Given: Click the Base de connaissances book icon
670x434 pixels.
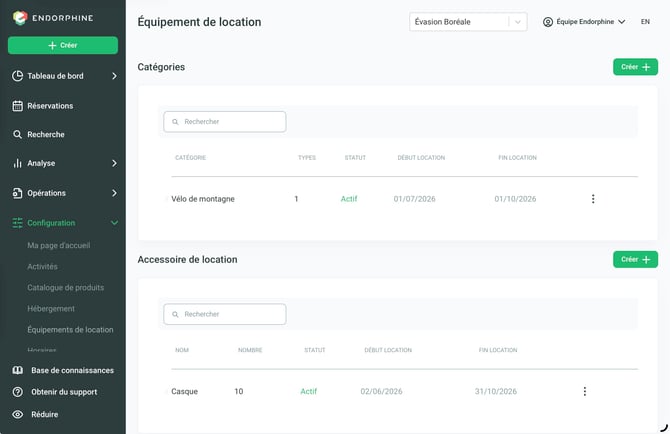Looking at the screenshot, I should [18, 370].
